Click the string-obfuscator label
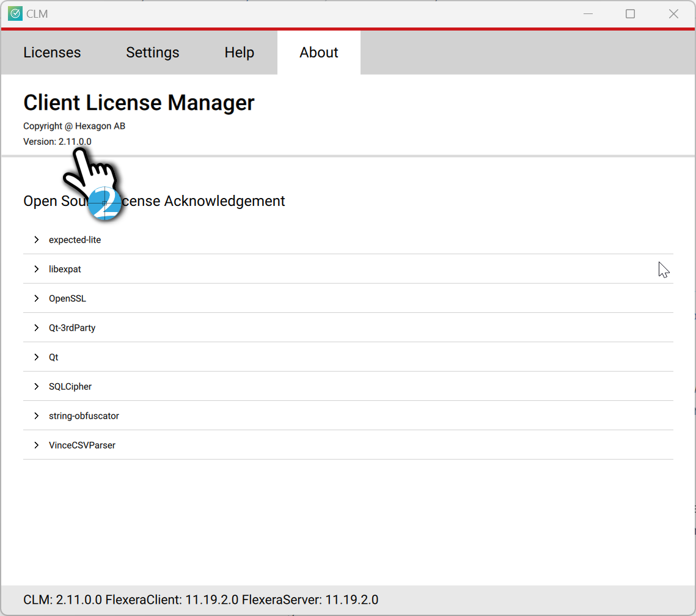 pyautogui.click(x=84, y=416)
